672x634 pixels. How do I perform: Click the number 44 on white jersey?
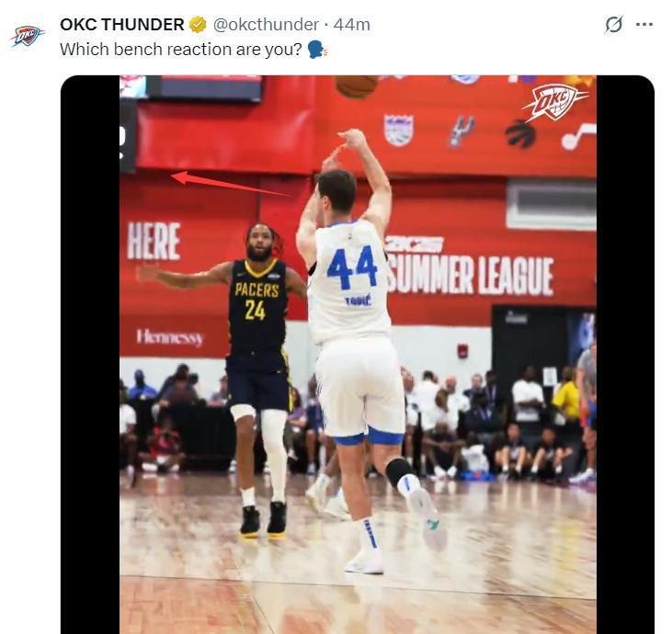click(352, 266)
